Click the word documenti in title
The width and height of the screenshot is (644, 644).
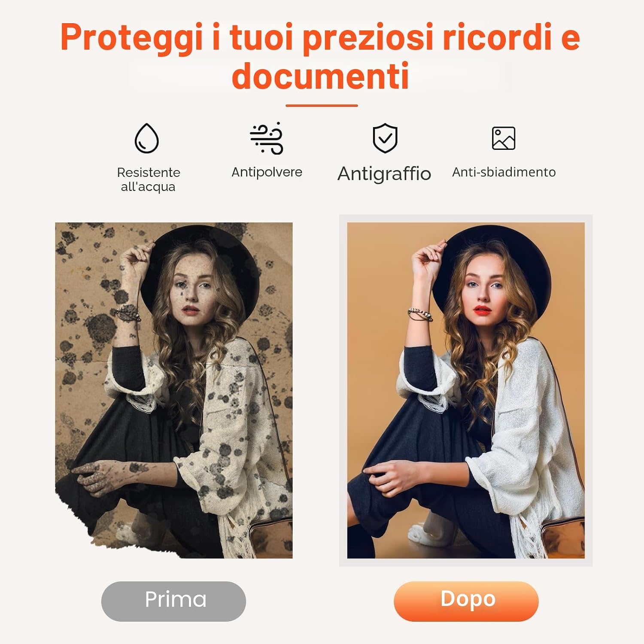click(320, 76)
